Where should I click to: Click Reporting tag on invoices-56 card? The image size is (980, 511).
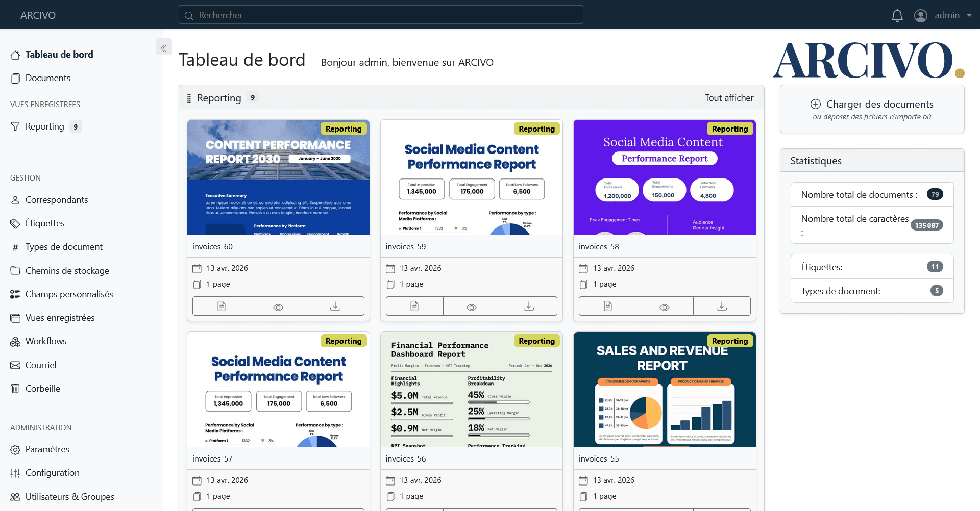click(x=536, y=341)
